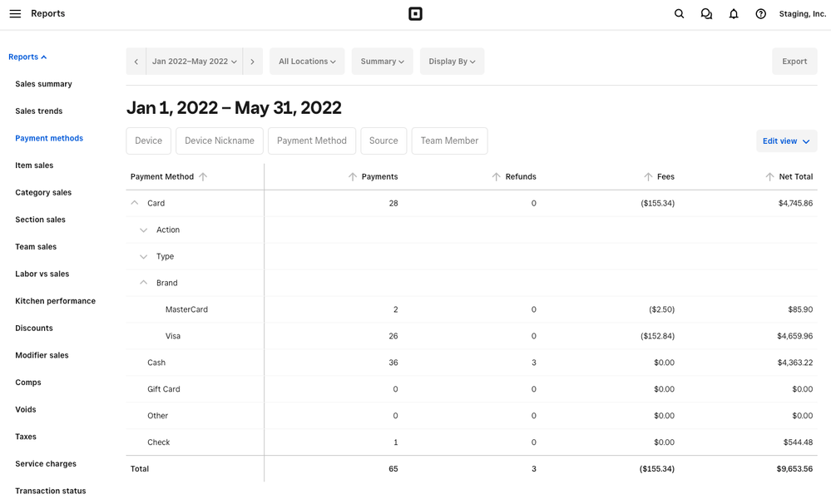Click the Export button
This screenshot has width=831, height=504.
coord(794,62)
